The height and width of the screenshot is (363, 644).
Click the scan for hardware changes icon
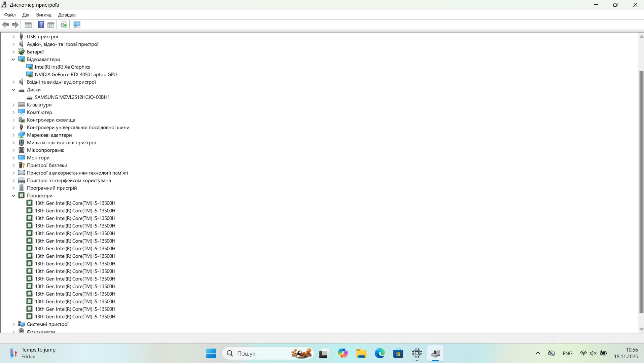coord(77,25)
